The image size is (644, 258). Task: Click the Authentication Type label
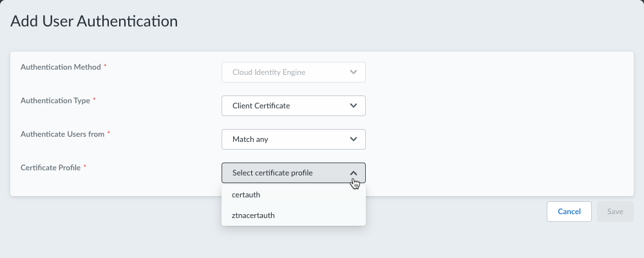pyautogui.click(x=55, y=101)
